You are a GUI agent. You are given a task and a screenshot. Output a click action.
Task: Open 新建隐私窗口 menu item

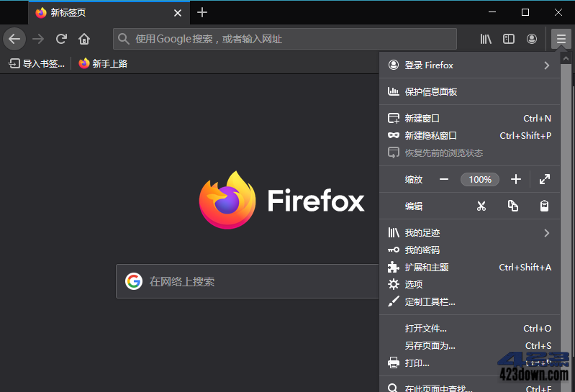pos(430,135)
